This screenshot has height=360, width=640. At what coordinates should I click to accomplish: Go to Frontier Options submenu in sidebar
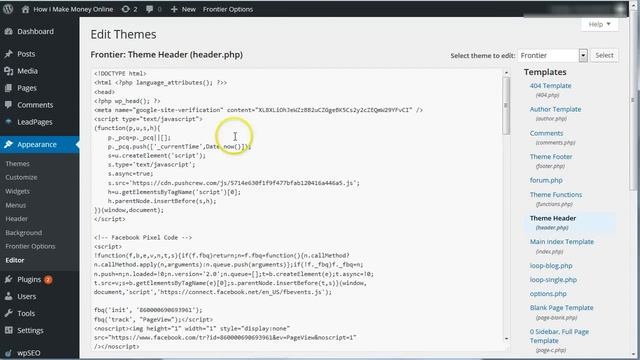(31, 246)
